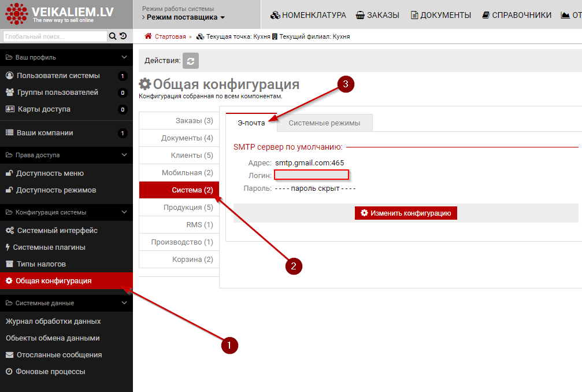Open search history clock icon

pos(123,36)
